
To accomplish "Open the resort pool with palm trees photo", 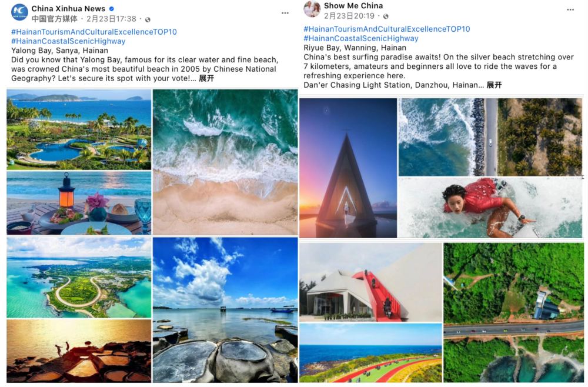I will pyautogui.click(x=79, y=129).
